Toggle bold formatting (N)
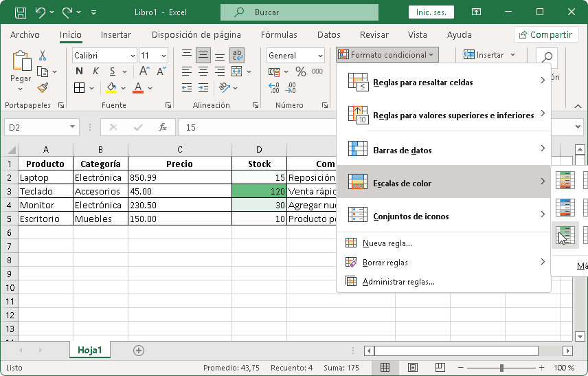This screenshot has width=588, height=376. coord(79,71)
